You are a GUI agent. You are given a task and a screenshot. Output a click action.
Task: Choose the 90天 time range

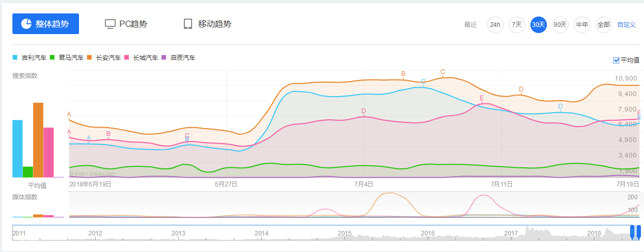tap(560, 24)
